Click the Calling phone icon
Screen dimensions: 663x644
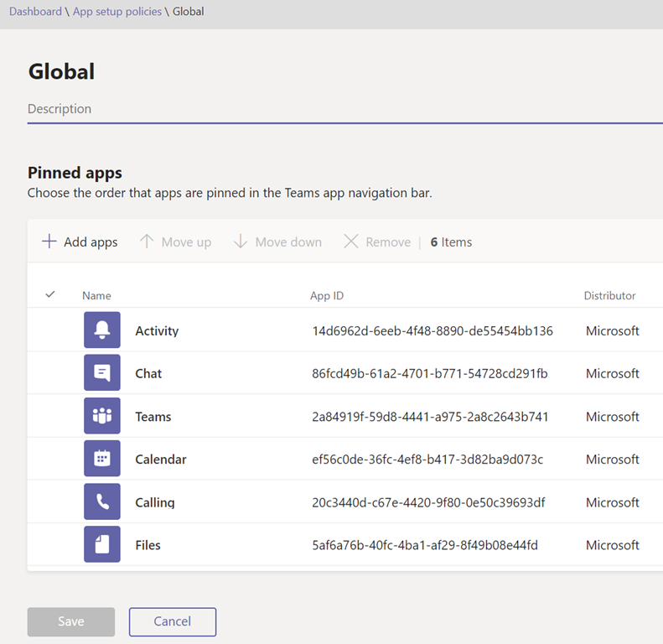[x=101, y=502]
